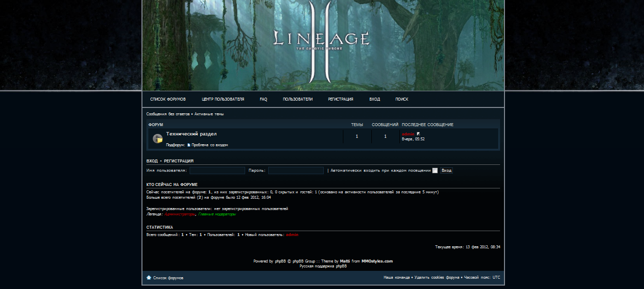Open the Проблема со входом subforum link

(210, 145)
